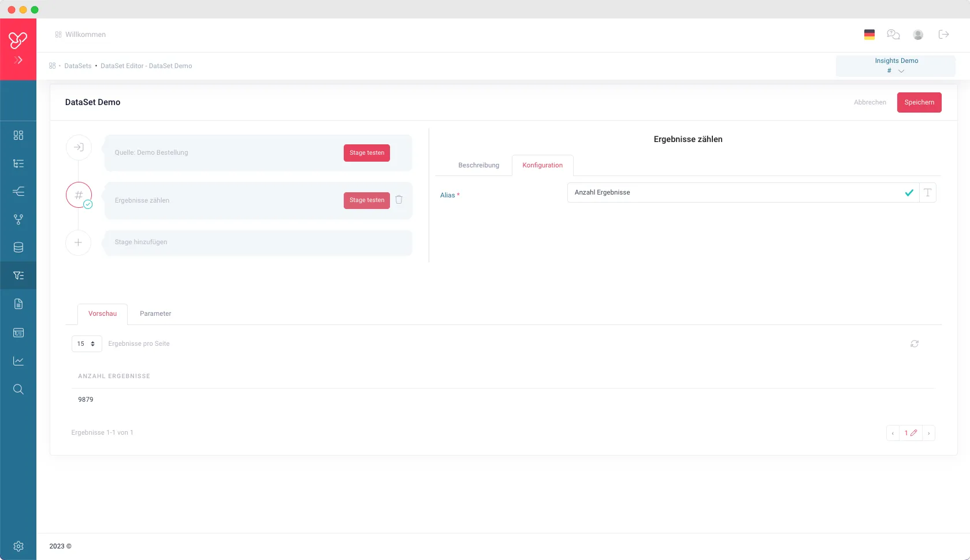Open the table list icon in sidebar
The width and height of the screenshot is (970, 560).
(x=18, y=333)
